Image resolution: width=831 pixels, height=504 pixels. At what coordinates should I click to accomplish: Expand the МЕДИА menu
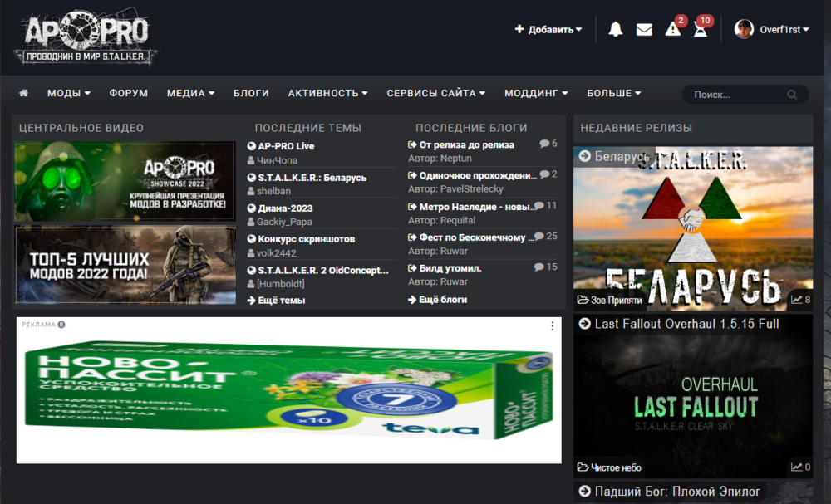point(191,93)
